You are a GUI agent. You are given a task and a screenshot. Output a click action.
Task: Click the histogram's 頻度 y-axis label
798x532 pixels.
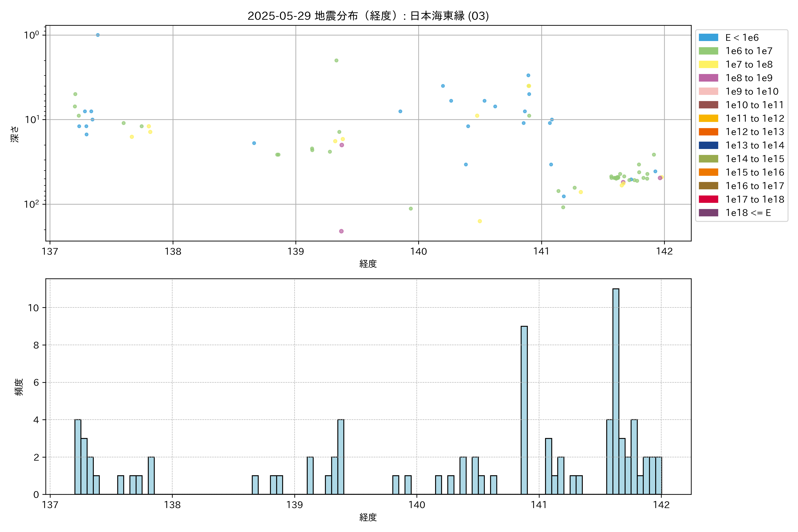[x=19, y=387]
